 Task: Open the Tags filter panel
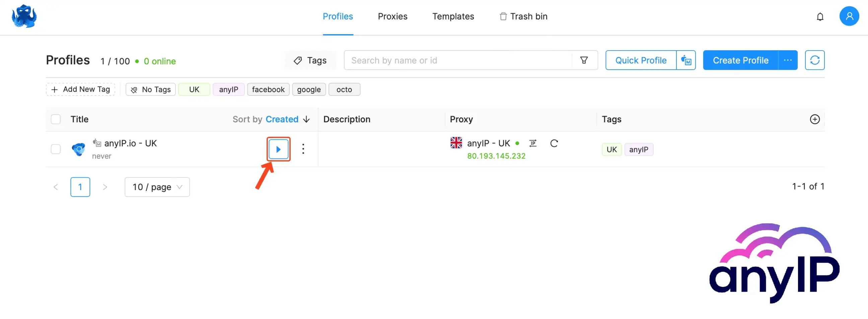tap(310, 60)
